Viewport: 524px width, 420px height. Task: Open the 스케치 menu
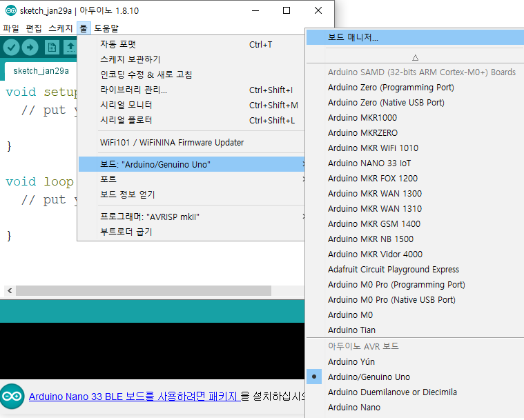click(x=61, y=28)
